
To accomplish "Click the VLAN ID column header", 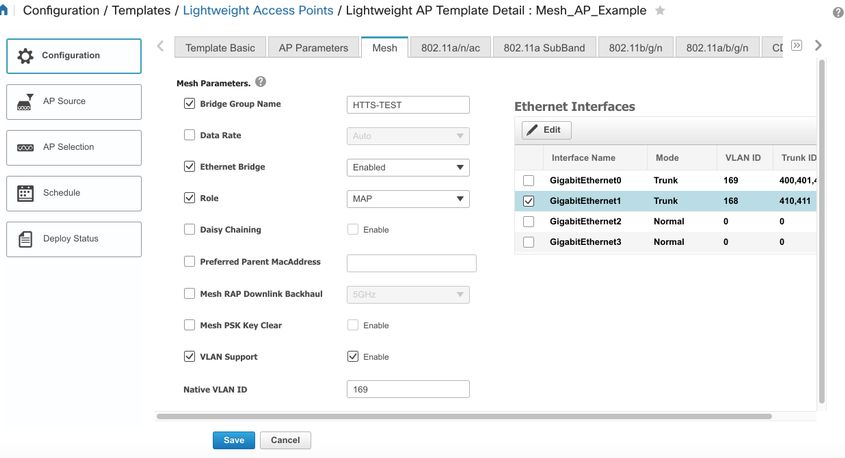I will tap(743, 158).
